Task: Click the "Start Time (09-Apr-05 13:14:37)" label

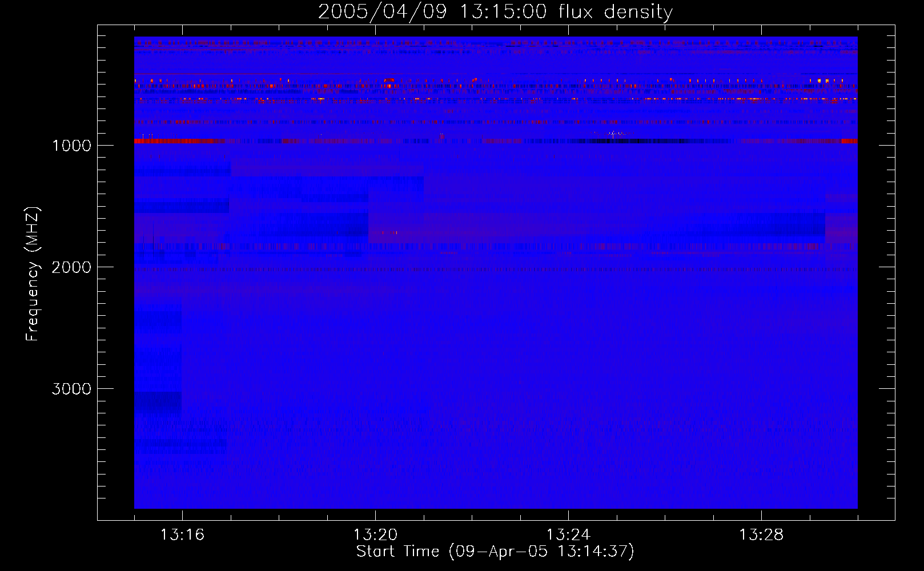Action: [x=495, y=552]
